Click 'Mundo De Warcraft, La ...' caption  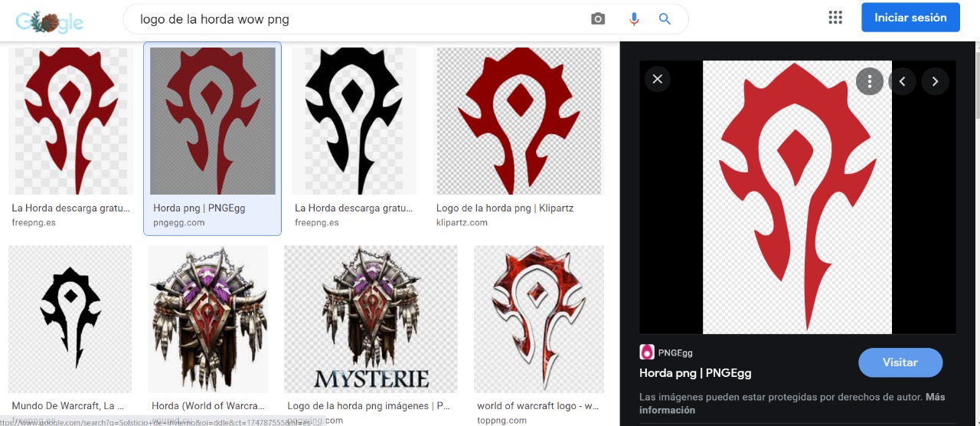68,406
